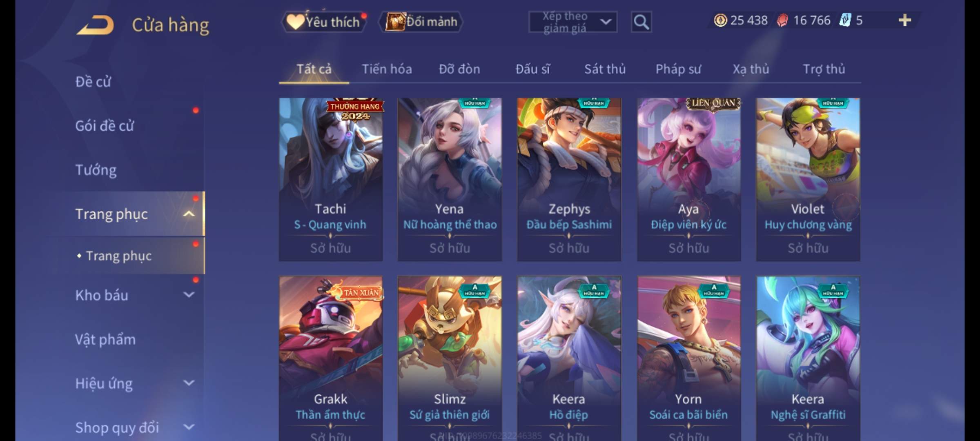Select the Sát thủ category tab
This screenshot has width=980, height=441.
[x=605, y=69]
